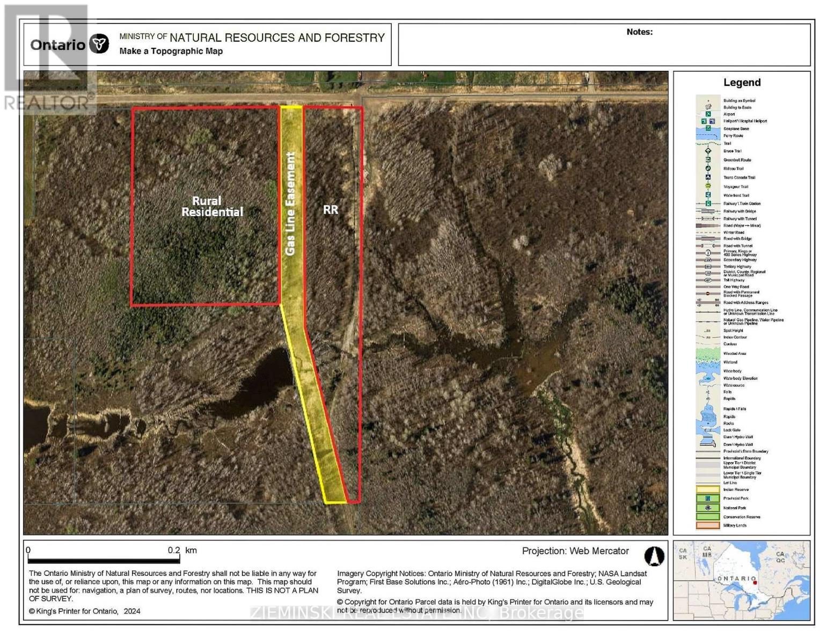Click 'Road with Address Ranges' legend label

[x=745, y=303]
